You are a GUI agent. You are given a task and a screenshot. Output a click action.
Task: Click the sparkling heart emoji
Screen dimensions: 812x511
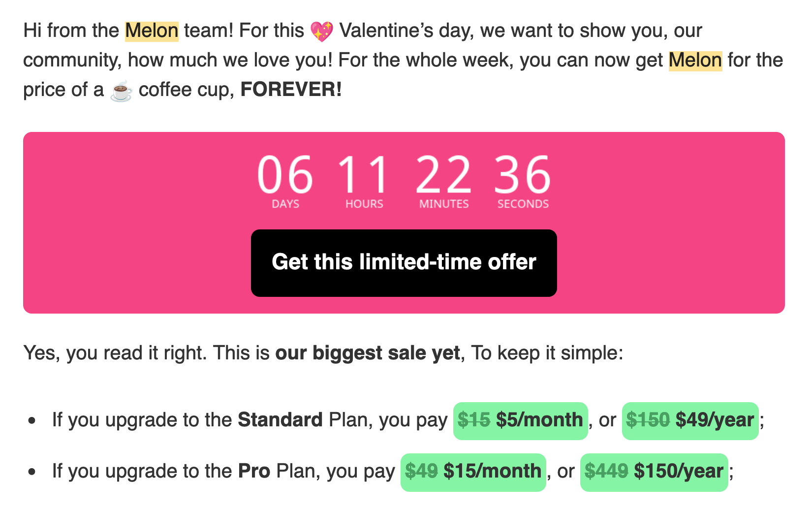(x=322, y=31)
